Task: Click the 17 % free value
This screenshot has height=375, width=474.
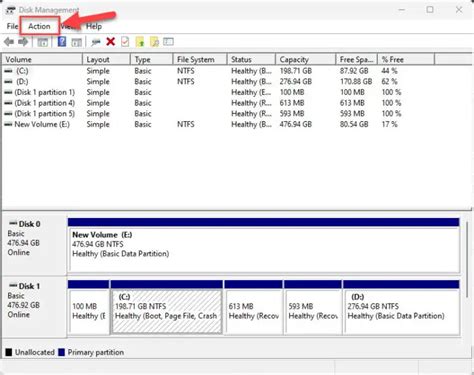Action: 389,124
